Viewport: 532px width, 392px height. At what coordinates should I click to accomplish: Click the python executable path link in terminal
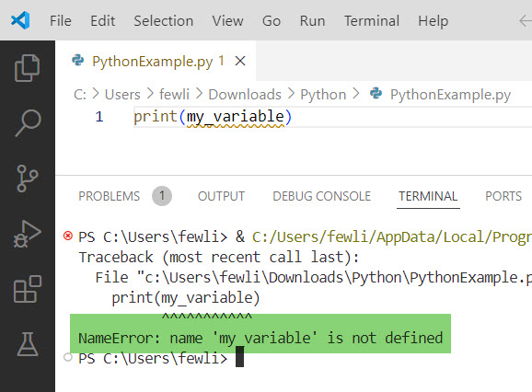tap(392, 236)
